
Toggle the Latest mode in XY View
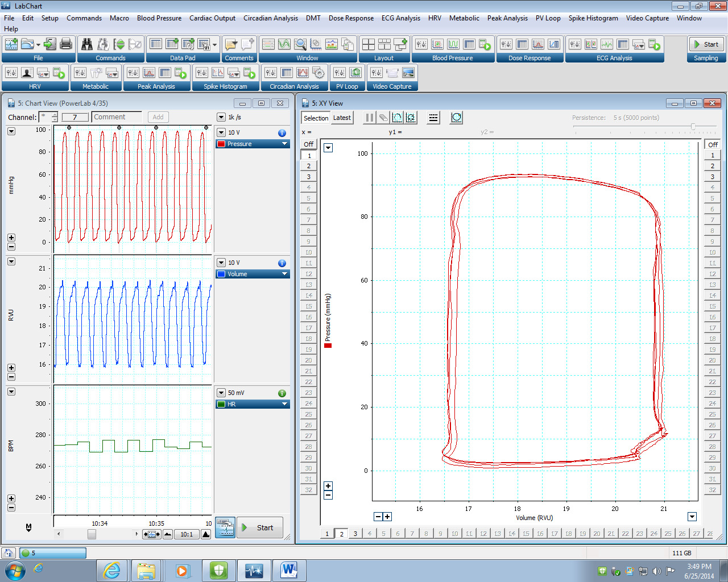pos(342,118)
